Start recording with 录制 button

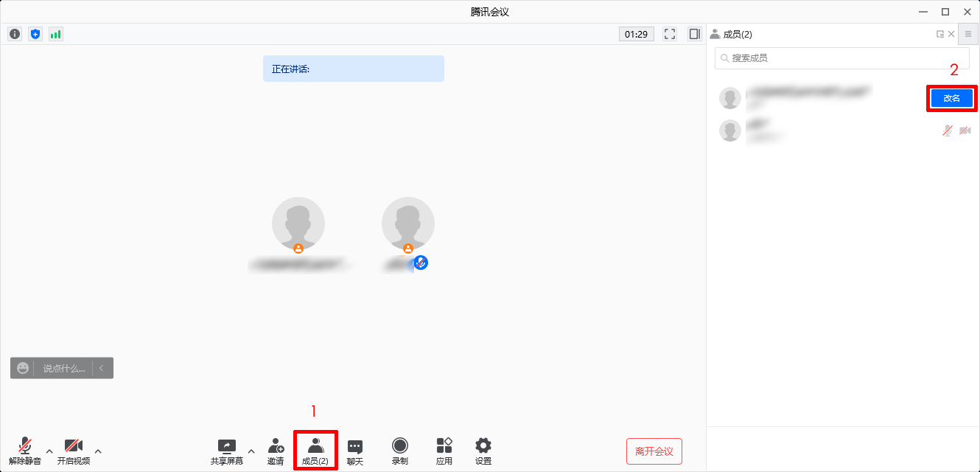(x=400, y=451)
